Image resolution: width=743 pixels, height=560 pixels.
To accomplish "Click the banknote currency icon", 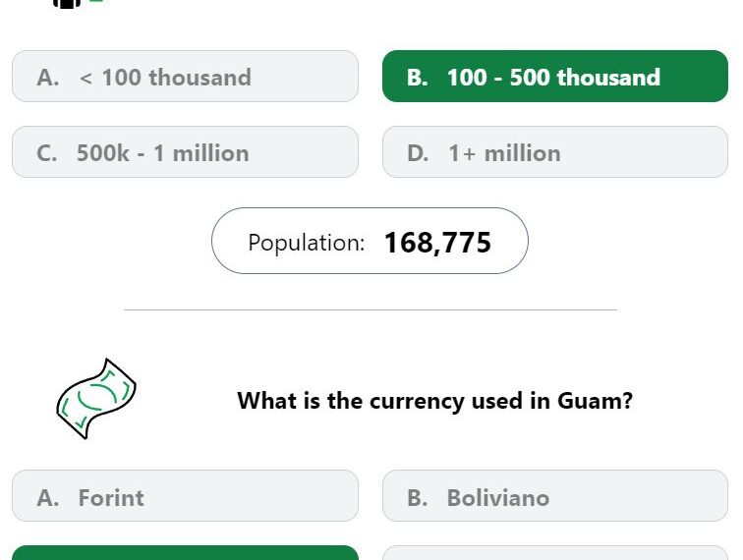I will 96,399.
